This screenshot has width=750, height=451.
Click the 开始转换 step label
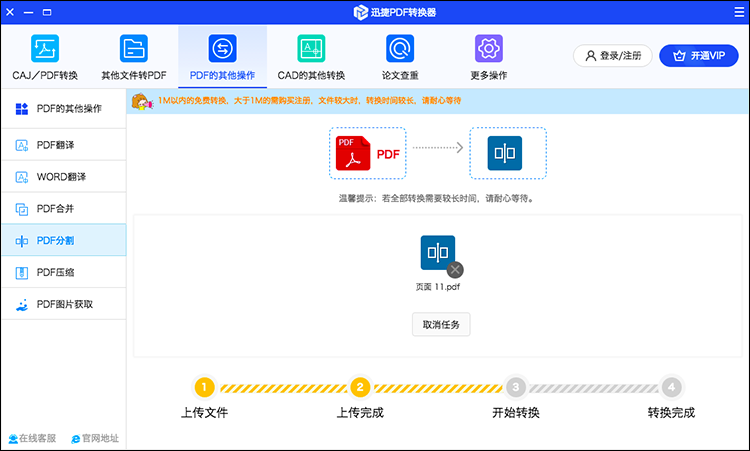click(x=516, y=413)
